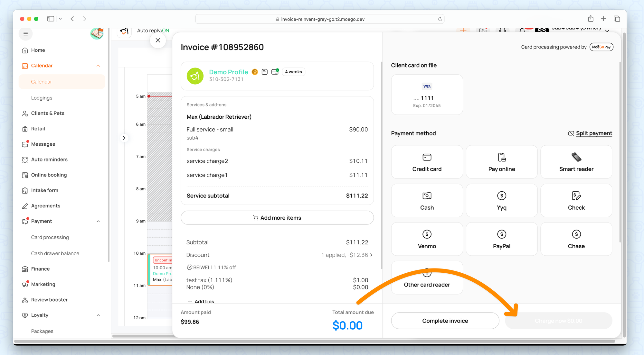The height and width of the screenshot is (355, 644).
Task: Choose Cash as payment method
Action: 427,201
